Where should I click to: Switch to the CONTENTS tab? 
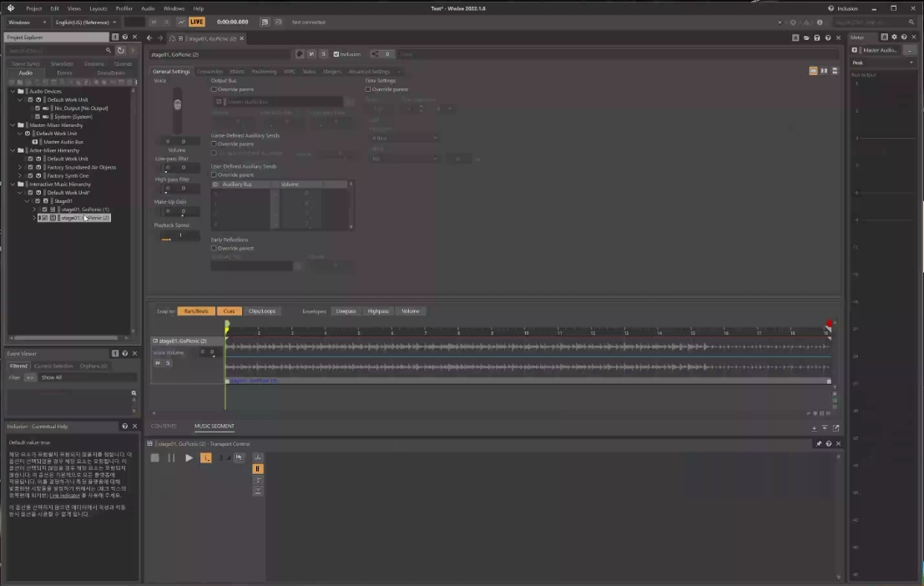tap(164, 427)
